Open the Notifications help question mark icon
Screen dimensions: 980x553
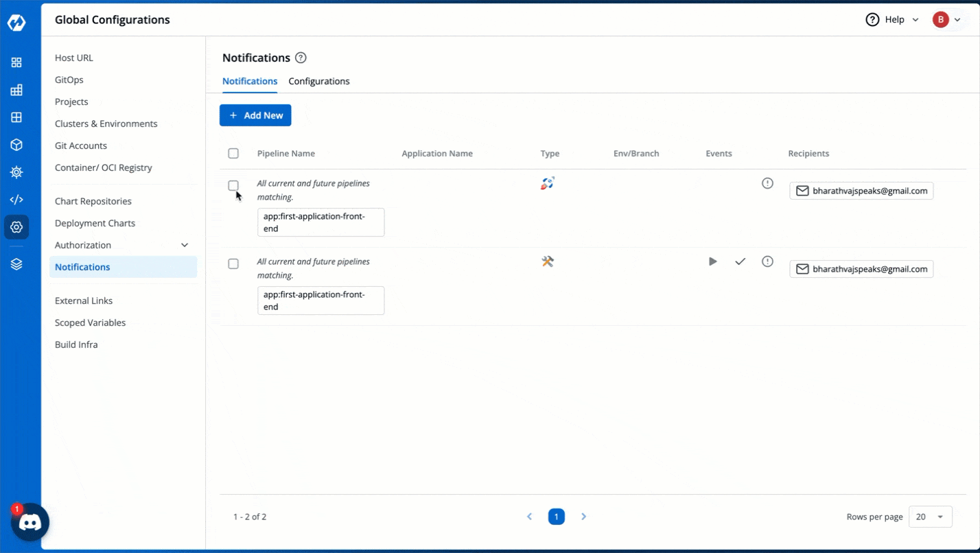point(300,58)
